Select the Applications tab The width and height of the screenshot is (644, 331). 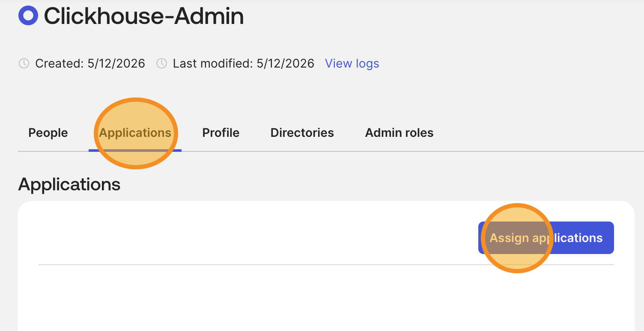coord(135,133)
